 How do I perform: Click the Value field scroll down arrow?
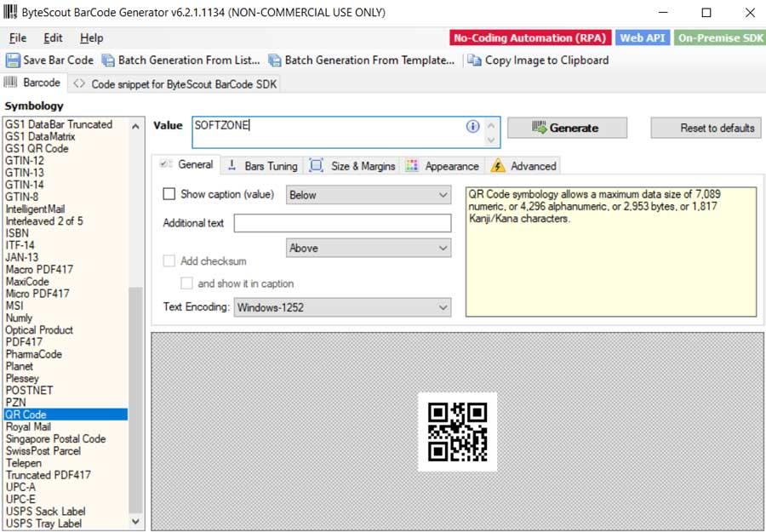click(x=491, y=140)
